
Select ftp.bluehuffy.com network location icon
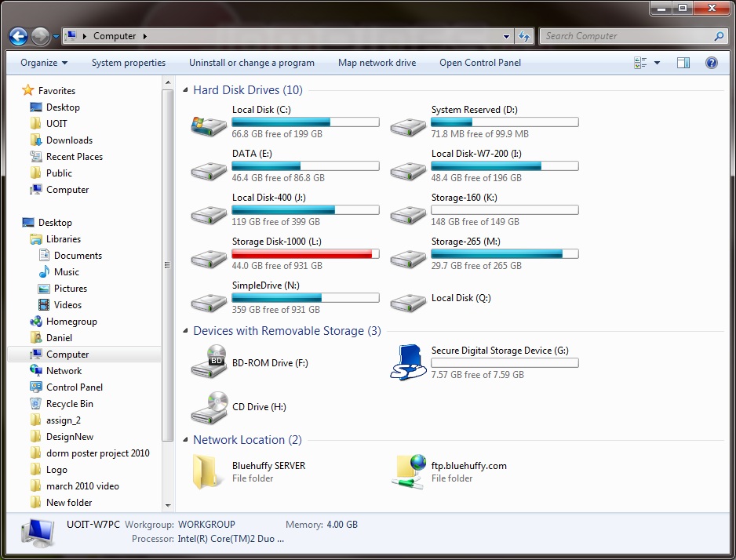410,472
